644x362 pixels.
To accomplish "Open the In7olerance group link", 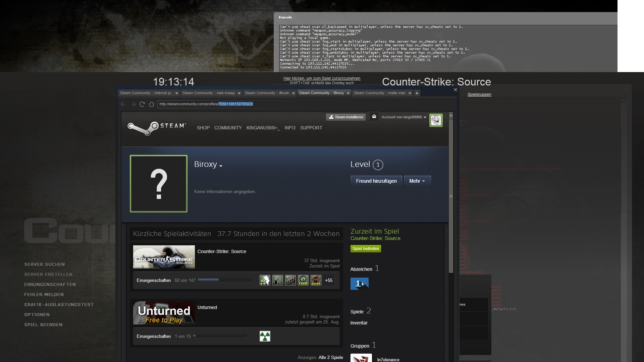I will (x=388, y=360).
